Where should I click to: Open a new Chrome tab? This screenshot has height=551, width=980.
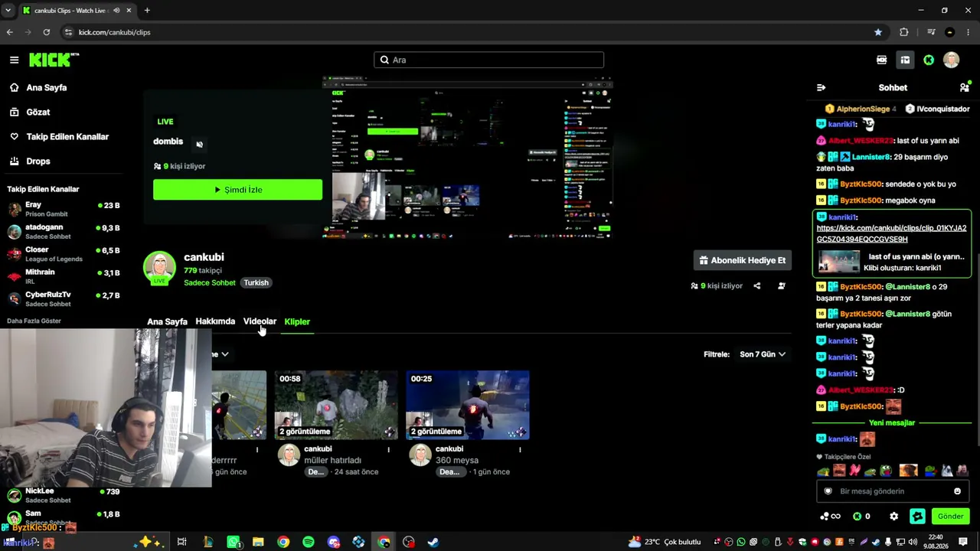(147, 10)
